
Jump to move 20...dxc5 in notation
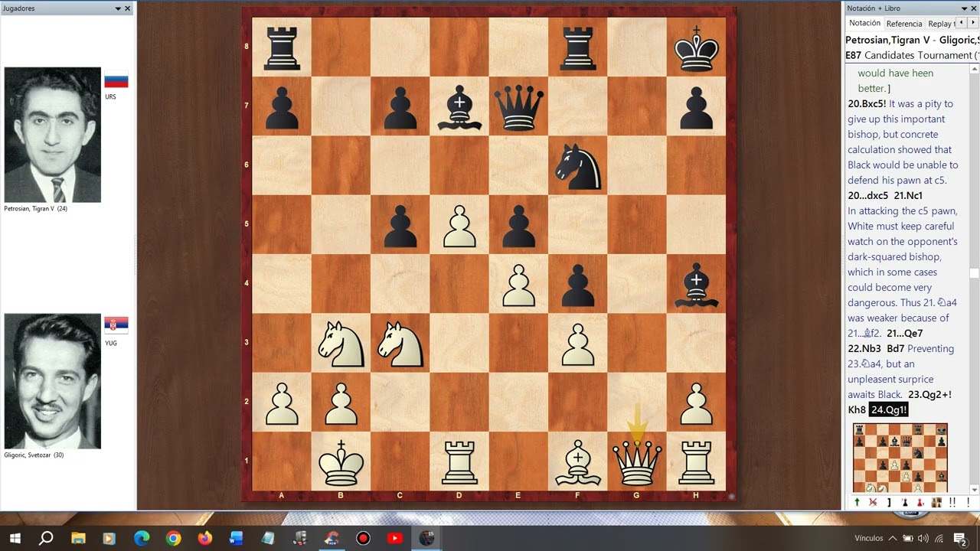pyautogui.click(x=868, y=195)
